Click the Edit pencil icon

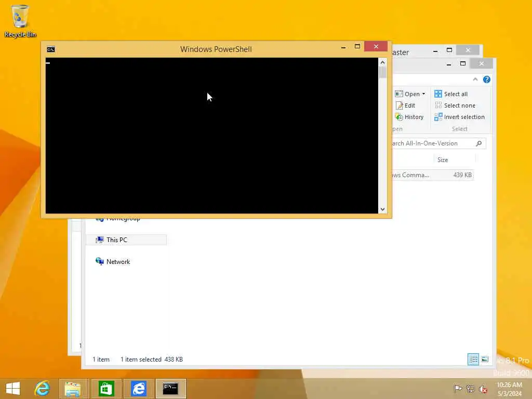point(399,105)
